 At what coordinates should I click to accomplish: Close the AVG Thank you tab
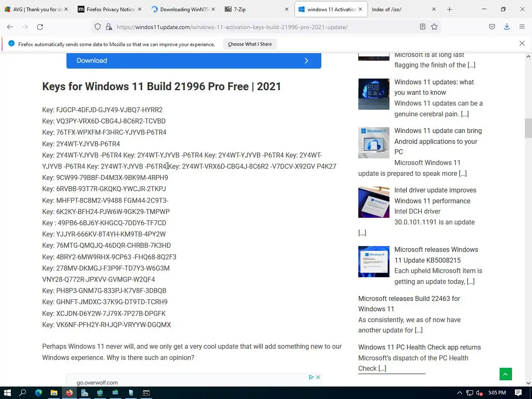coord(66,9)
